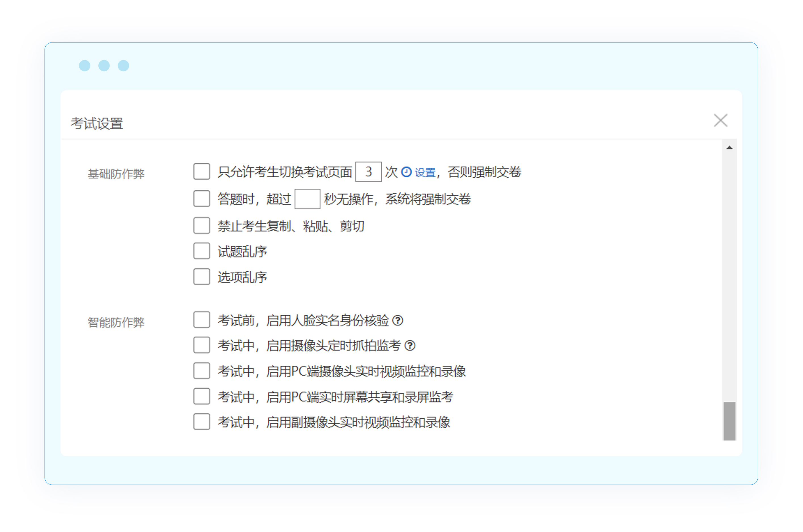Enable 考试前启用人脸实名身份核验 checkbox
Screen dimensions: 803x532
click(202, 320)
